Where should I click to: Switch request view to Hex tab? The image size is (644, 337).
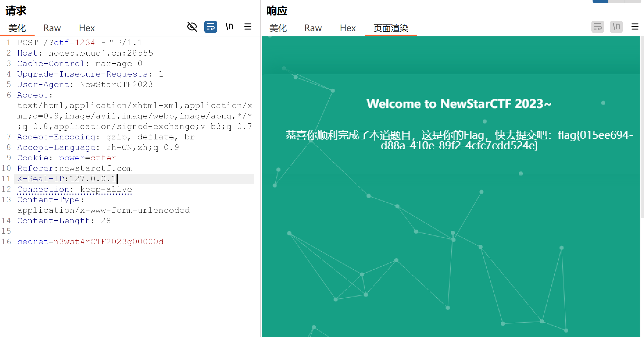coord(87,28)
